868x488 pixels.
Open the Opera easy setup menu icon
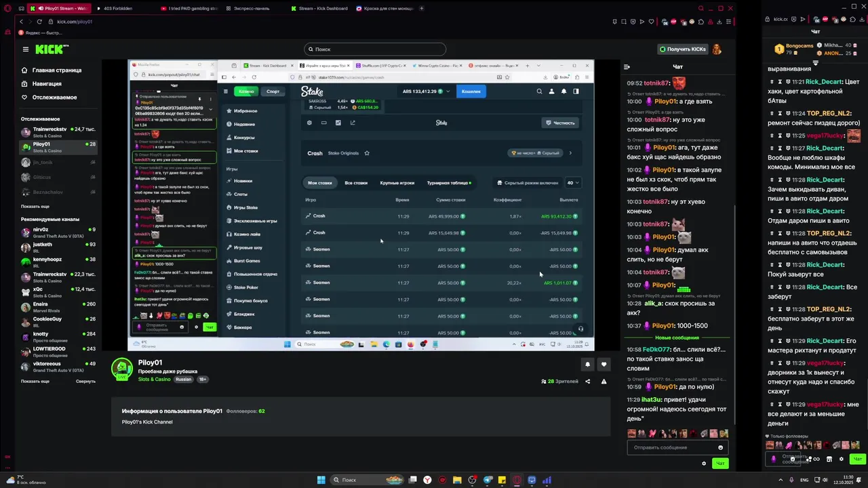(729, 22)
